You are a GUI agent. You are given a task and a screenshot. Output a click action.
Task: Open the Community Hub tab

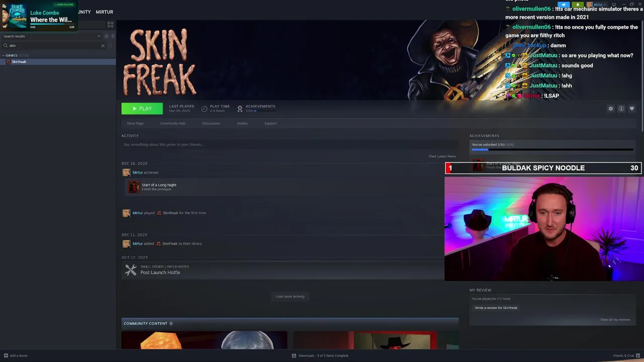point(173,123)
